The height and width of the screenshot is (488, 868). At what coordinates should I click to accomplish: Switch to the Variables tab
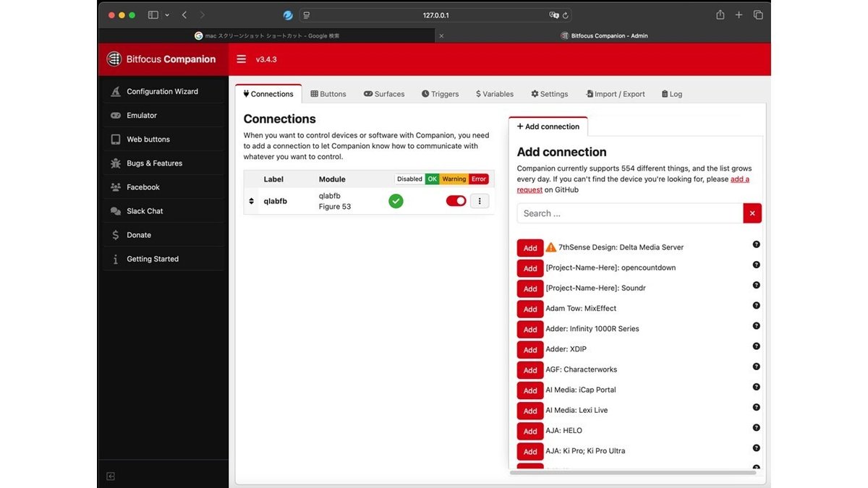coord(495,94)
